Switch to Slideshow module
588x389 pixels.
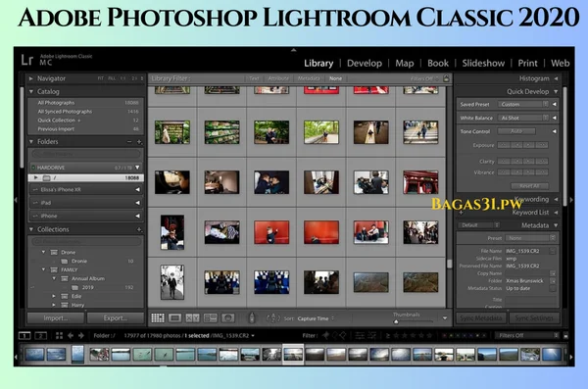[x=483, y=63]
